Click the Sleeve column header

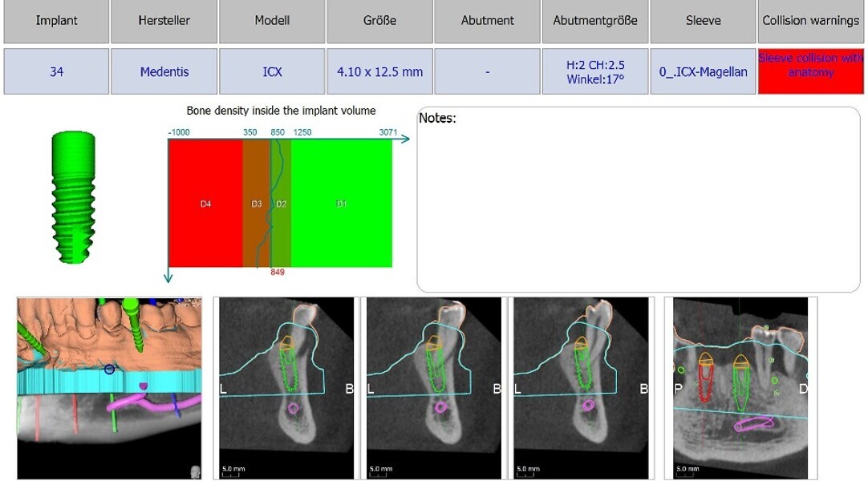point(703,21)
